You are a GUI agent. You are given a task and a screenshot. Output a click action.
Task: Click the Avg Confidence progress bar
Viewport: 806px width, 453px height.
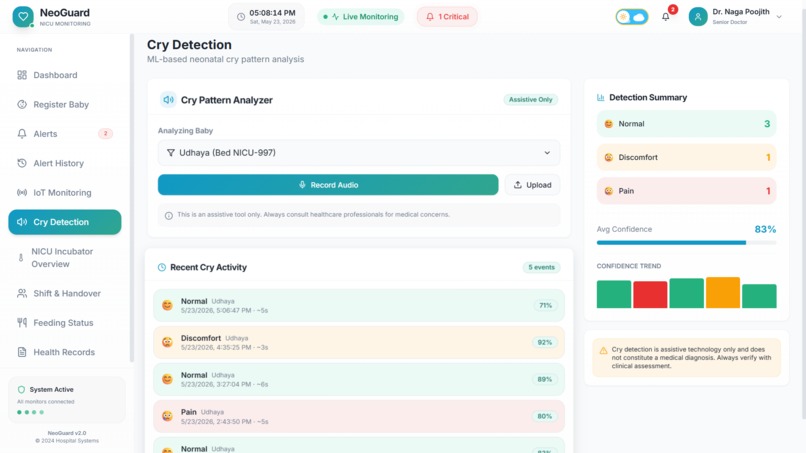tap(686, 243)
